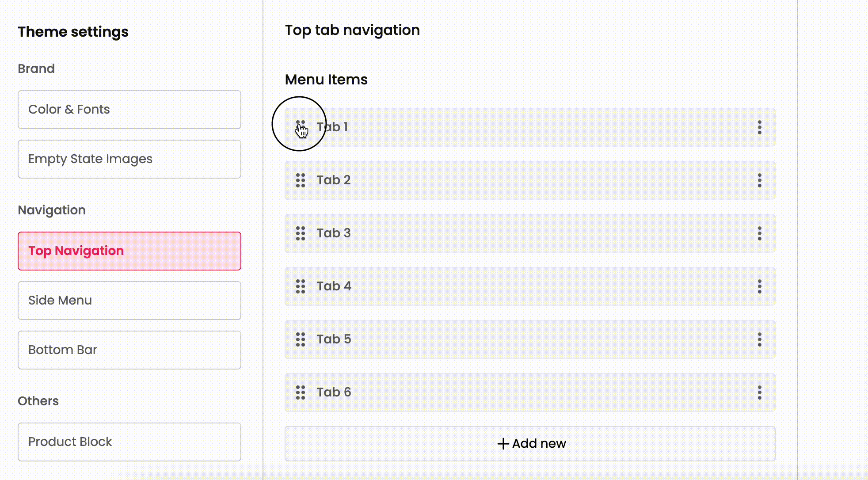Select the Tab 1 menu item row
Viewport: 868px width, 480px height.
click(530, 127)
